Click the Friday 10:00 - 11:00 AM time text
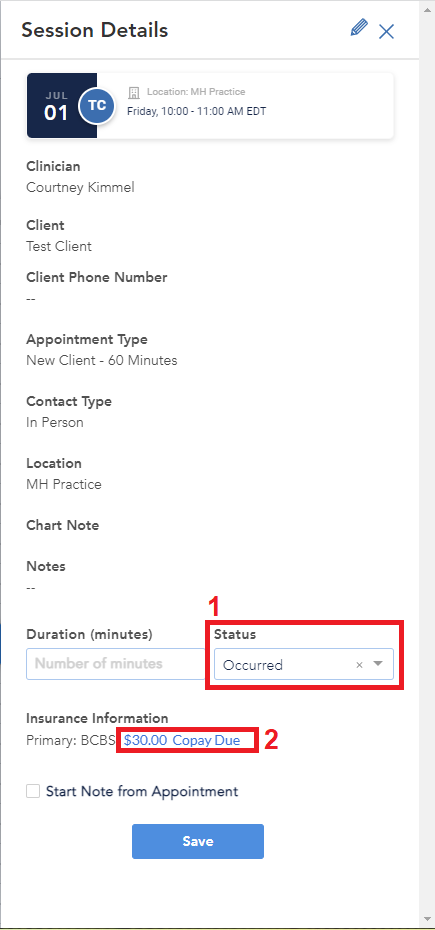Image resolution: width=435 pixels, height=930 pixels. tap(196, 111)
